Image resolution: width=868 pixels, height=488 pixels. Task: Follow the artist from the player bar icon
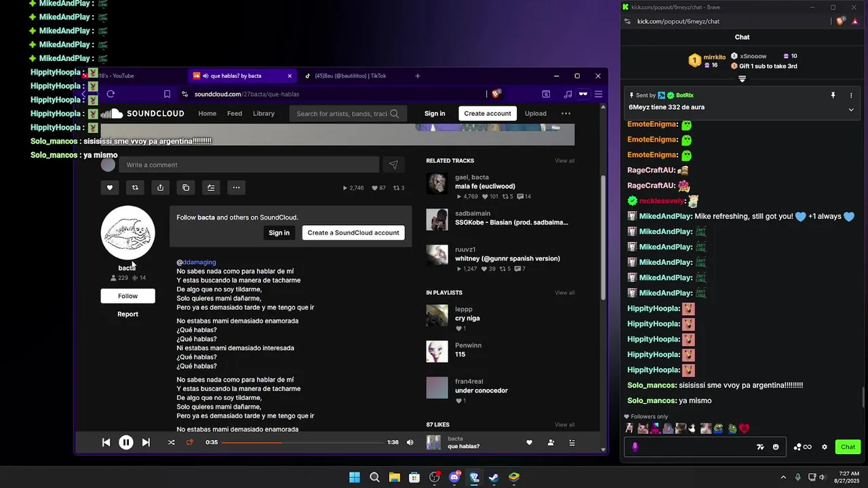coord(551,443)
